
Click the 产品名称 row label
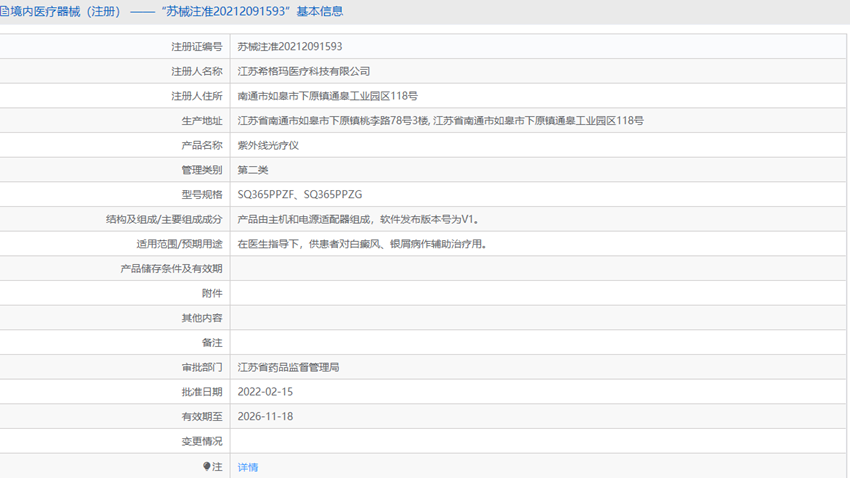202,145
